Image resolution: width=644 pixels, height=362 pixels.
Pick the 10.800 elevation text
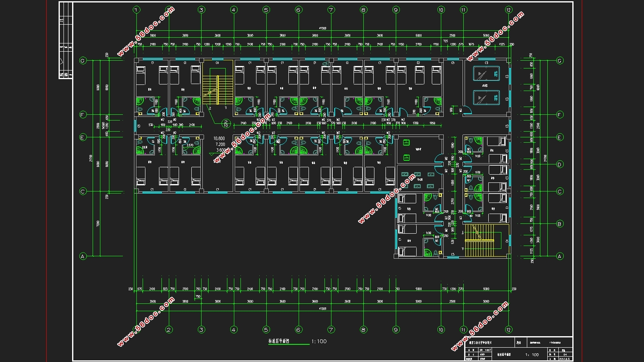pos(219,139)
